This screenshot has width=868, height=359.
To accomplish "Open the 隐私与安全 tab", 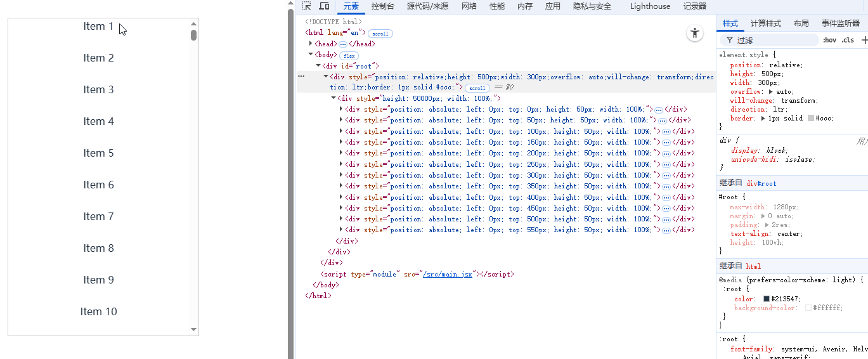I will (592, 6).
